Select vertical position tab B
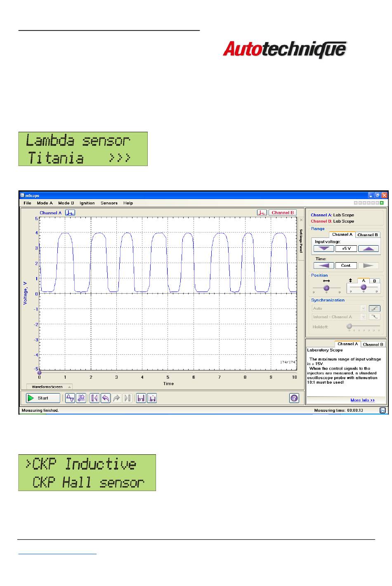 click(x=374, y=281)
